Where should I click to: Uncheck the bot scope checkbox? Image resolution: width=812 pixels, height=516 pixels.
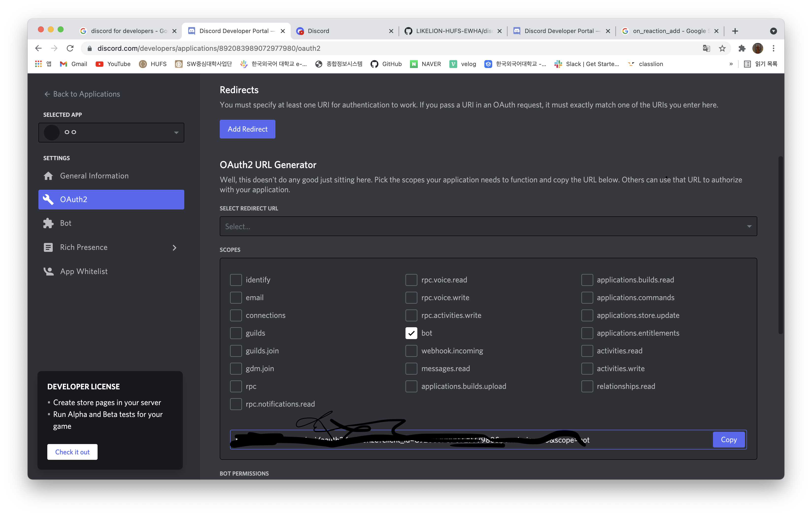pos(411,333)
